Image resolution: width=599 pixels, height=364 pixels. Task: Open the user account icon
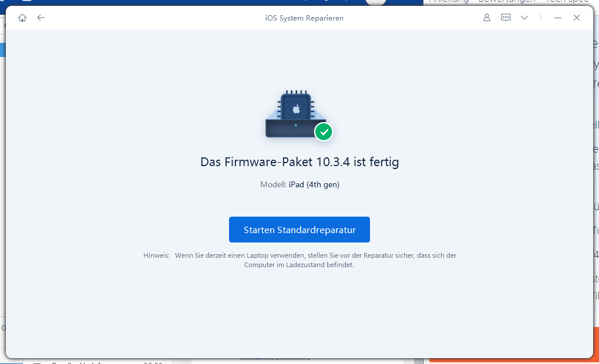click(486, 18)
